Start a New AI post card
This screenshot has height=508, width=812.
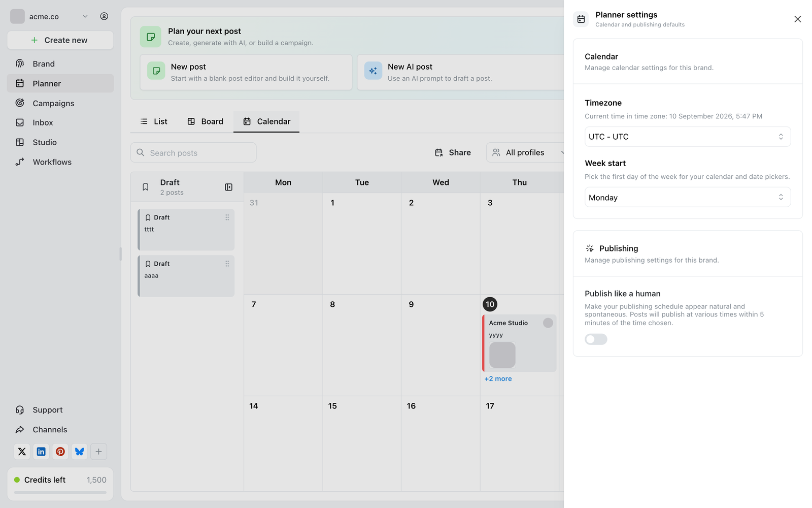click(460, 72)
